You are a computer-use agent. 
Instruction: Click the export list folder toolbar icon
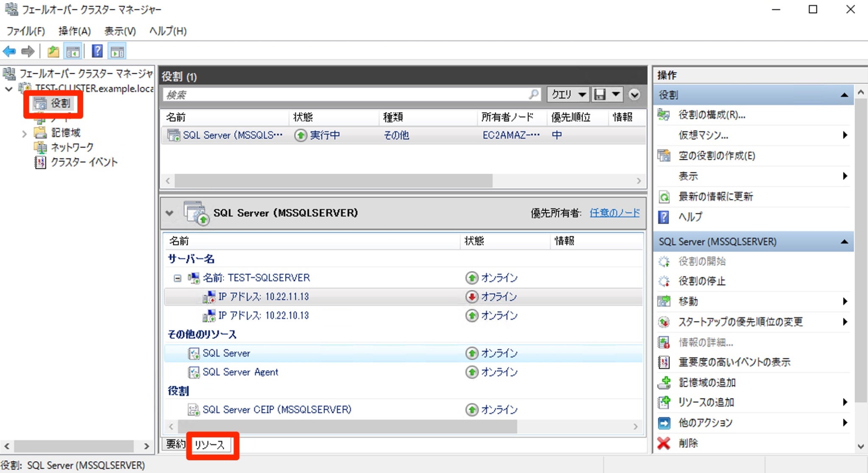click(53, 51)
